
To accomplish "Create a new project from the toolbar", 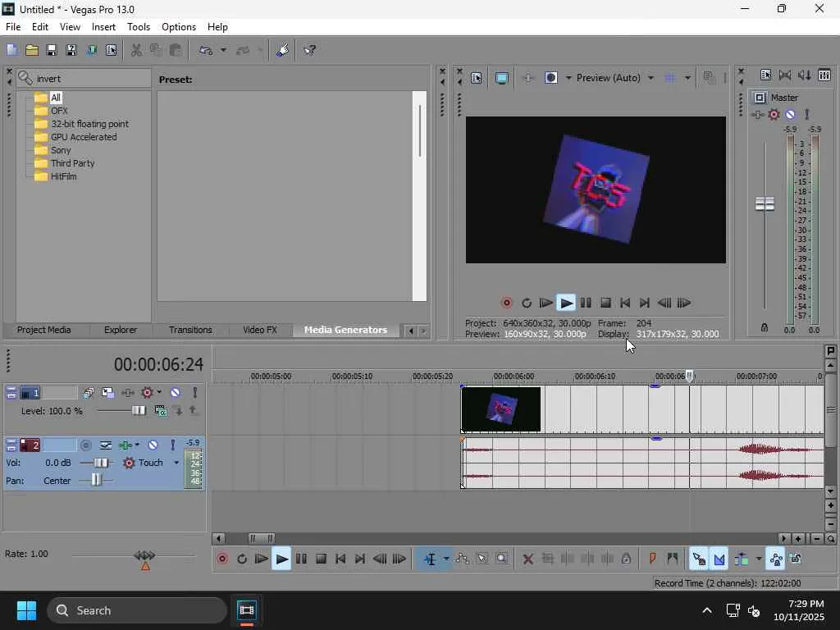I will (x=11, y=50).
